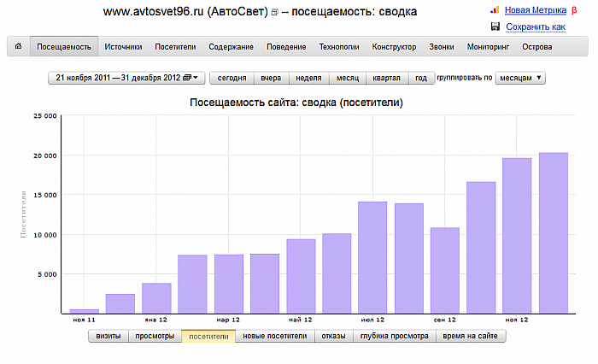The width and height of the screenshot is (598, 364).
Task: Click the 25 000 axis label
Action: (45, 116)
